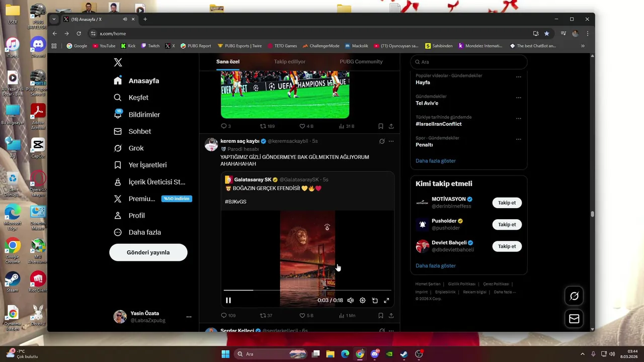Image resolution: width=644 pixels, height=362 pixels.
Task: Reload the page in Chrome
Action: coord(79,34)
